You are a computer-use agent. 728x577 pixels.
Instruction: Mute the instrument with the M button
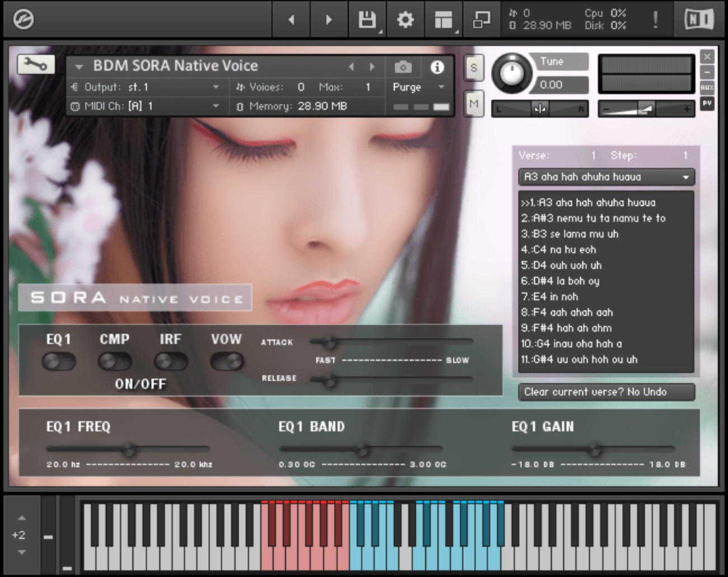coord(474,104)
